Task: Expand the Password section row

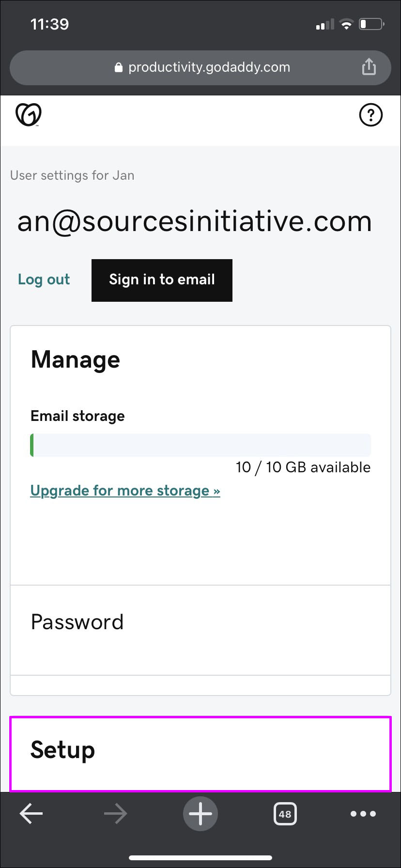Action: pos(200,622)
